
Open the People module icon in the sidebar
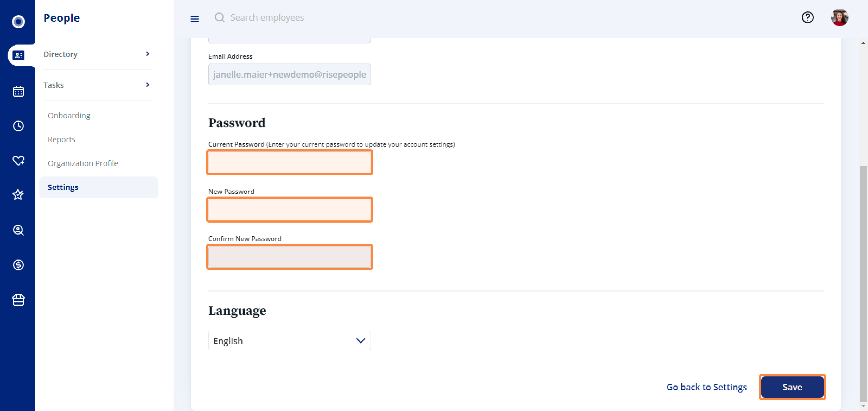point(18,55)
